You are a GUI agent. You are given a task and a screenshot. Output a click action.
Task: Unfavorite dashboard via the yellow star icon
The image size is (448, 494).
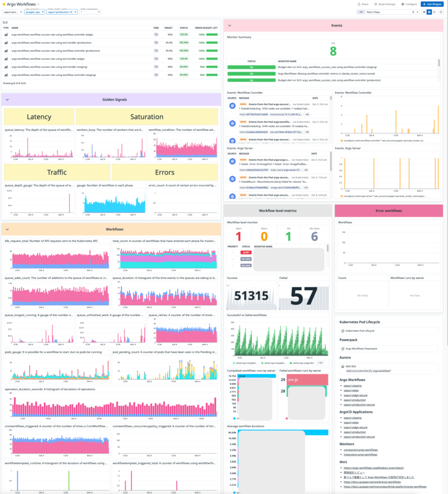click(x=4, y=4)
